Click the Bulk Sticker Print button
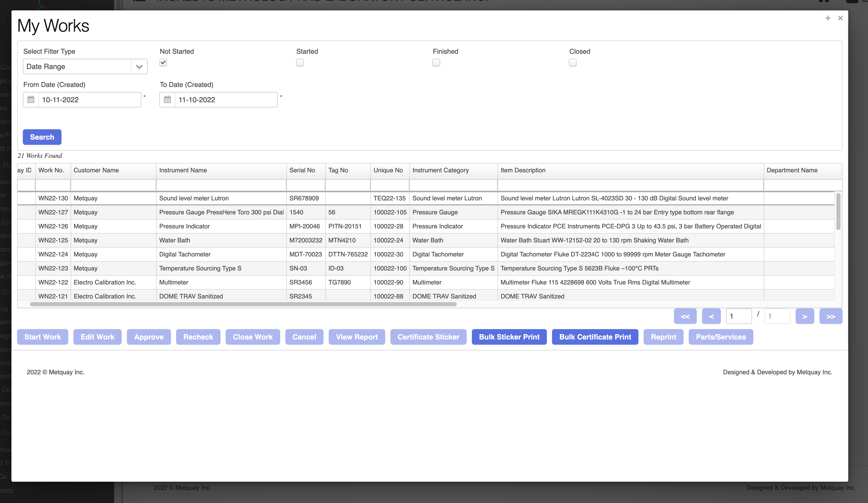The image size is (868, 503). (509, 337)
